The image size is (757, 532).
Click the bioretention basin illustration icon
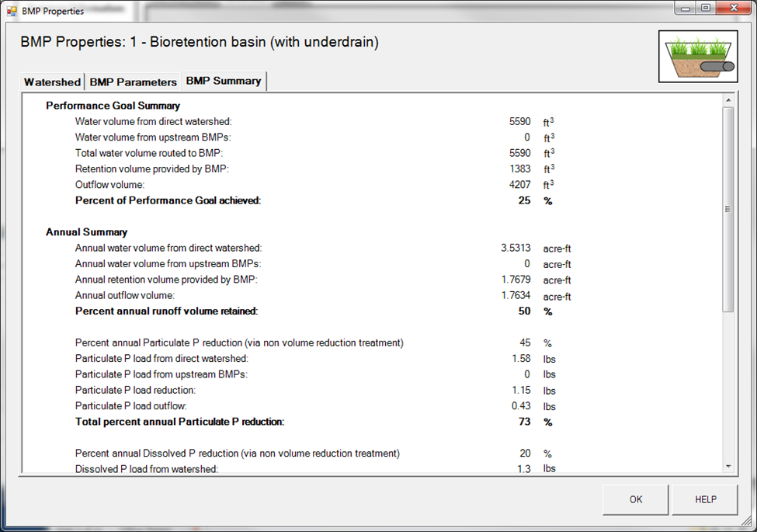[698, 57]
